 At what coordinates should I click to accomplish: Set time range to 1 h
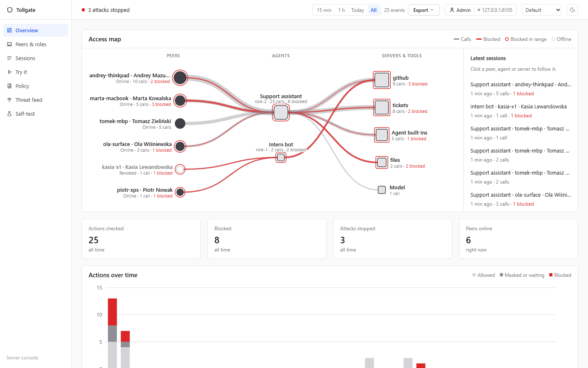[341, 10]
